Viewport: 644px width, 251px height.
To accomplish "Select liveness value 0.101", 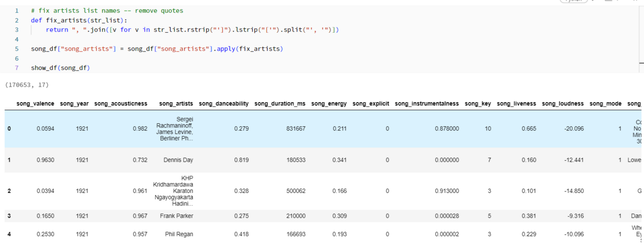I will pos(529,191).
